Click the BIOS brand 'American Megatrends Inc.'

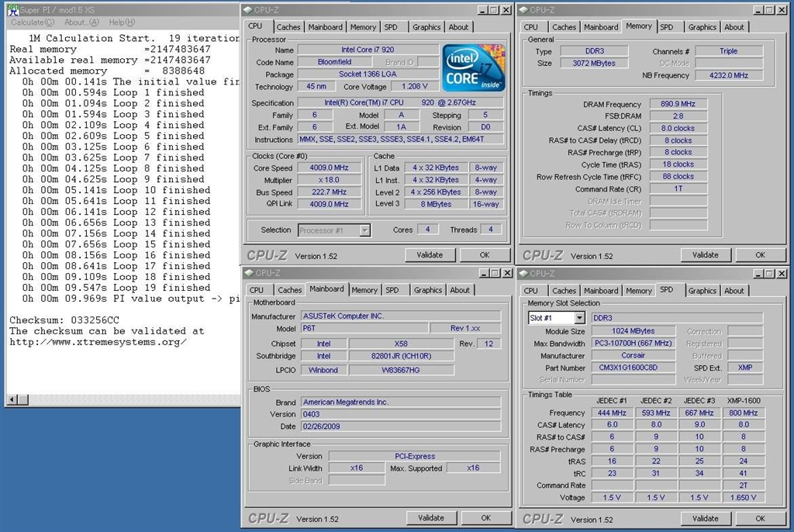(x=401, y=402)
